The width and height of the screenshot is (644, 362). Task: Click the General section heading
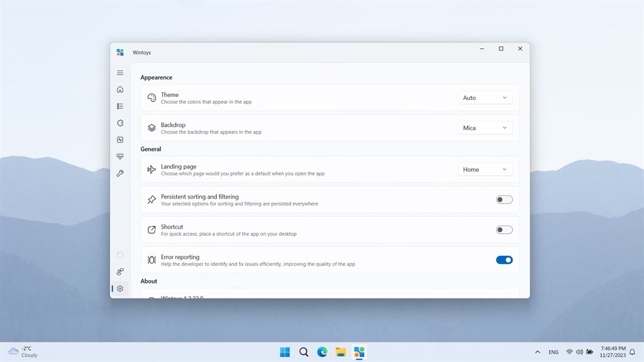coord(151,149)
